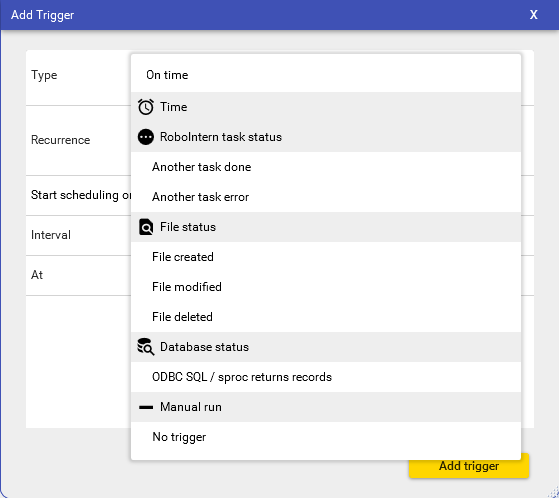This screenshot has width=559, height=498.
Task: Select the On time trigger type
Action: pos(326,75)
